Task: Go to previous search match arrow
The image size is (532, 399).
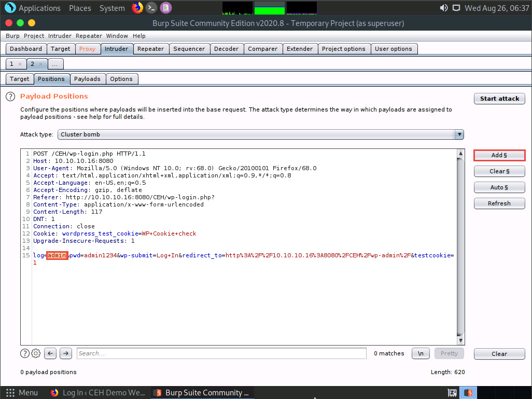Action: click(50, 353)
